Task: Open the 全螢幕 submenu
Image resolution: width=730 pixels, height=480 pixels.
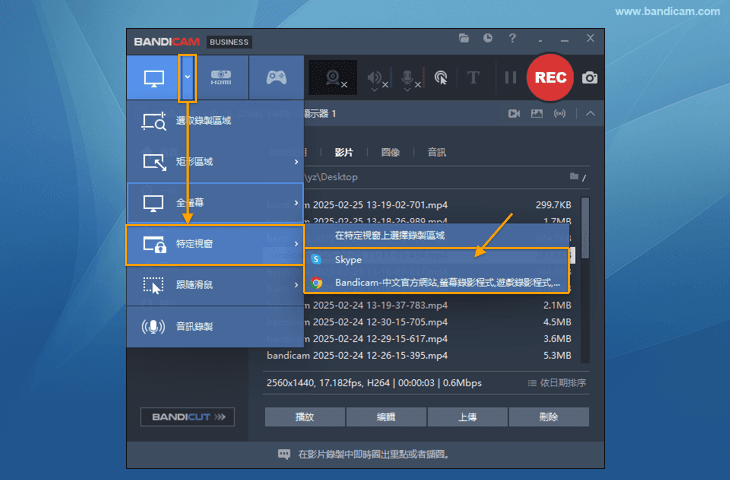Action: tap(215, 203)
